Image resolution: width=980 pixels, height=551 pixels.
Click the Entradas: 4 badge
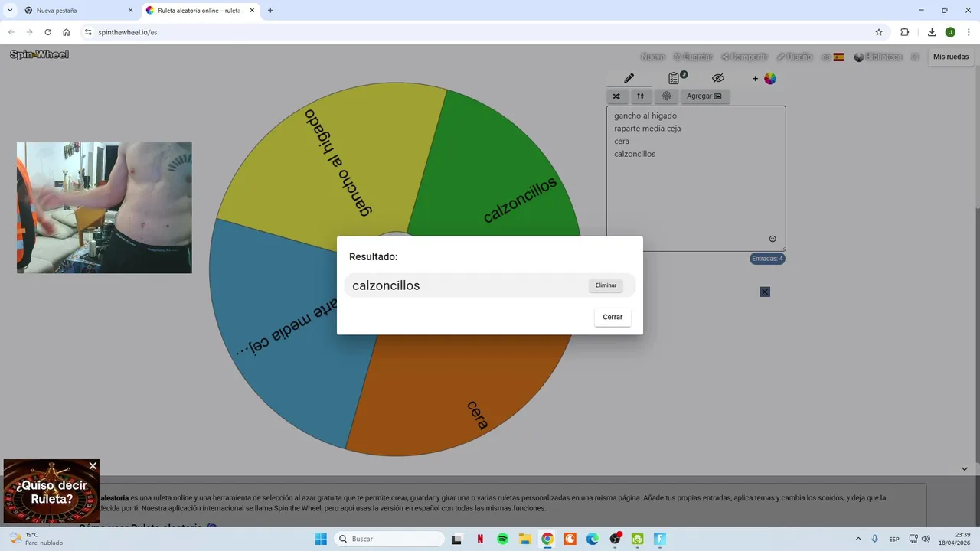pyautogui.click(x=767, y=259)
